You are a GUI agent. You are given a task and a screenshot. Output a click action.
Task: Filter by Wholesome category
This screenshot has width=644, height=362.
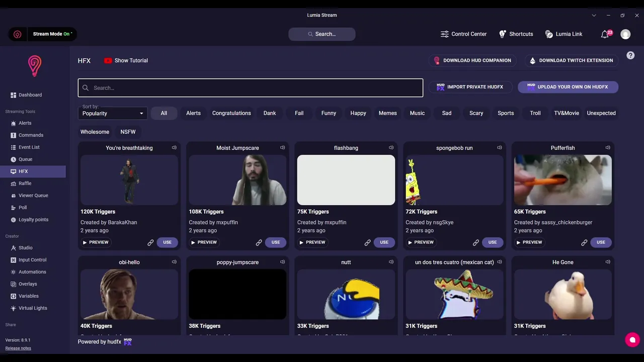click(x=95, y=132)
